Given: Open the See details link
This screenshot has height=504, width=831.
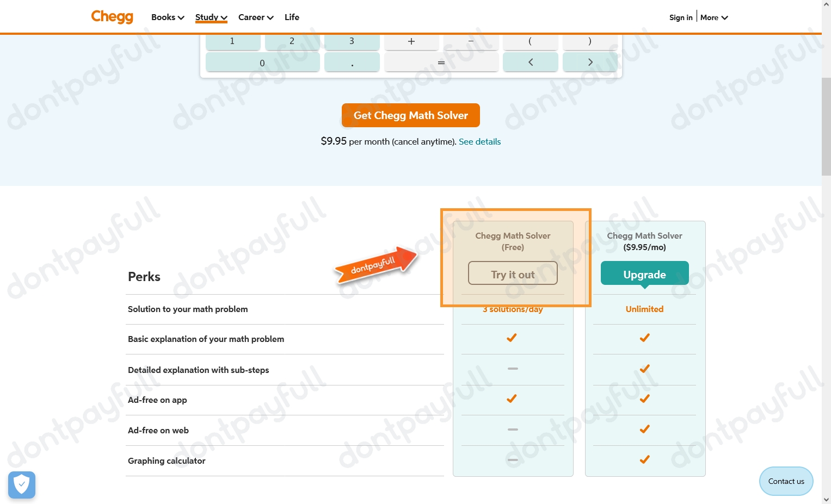Looking at the screenshot, I should [x=479, y=142].
